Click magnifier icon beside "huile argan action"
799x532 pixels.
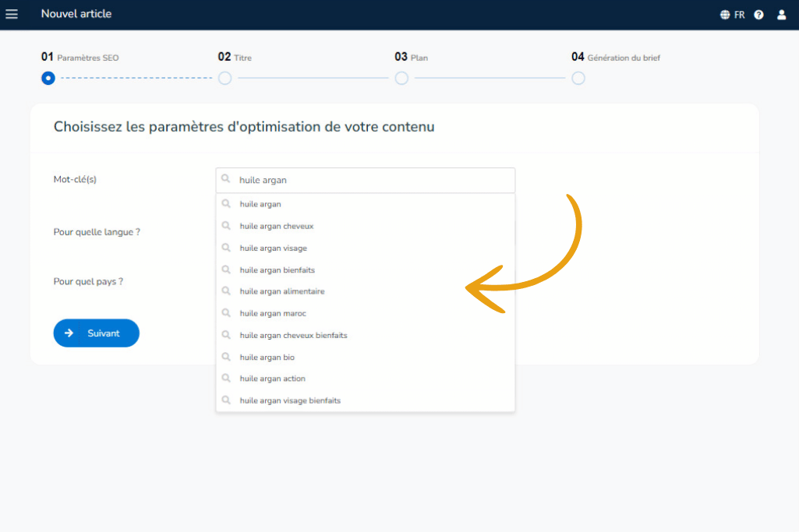click(x=226, y=379)
